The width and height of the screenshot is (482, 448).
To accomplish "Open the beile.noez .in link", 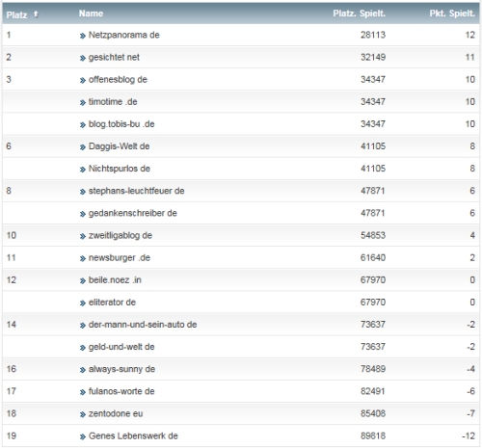I will (x=115, y=279).
